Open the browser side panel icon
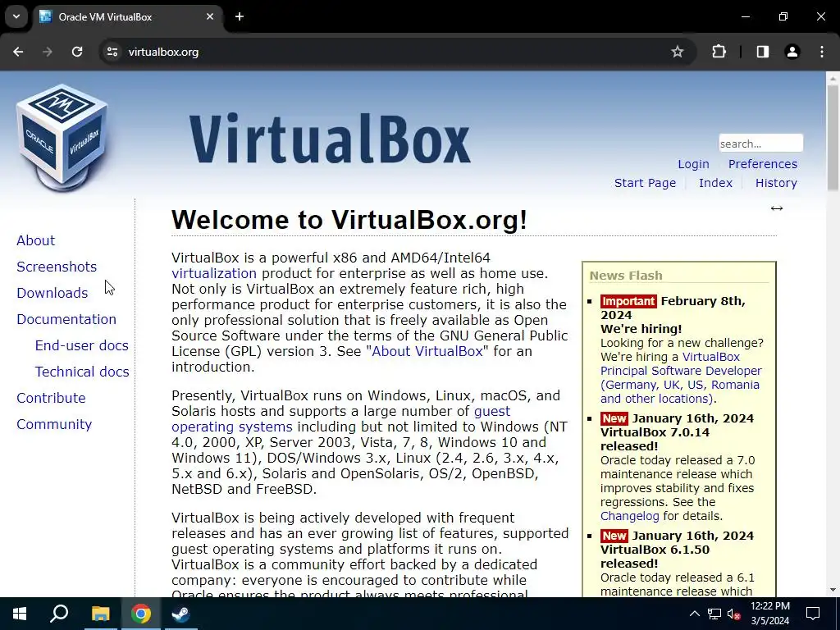840x630 pixels. click(x=762, y=52)
